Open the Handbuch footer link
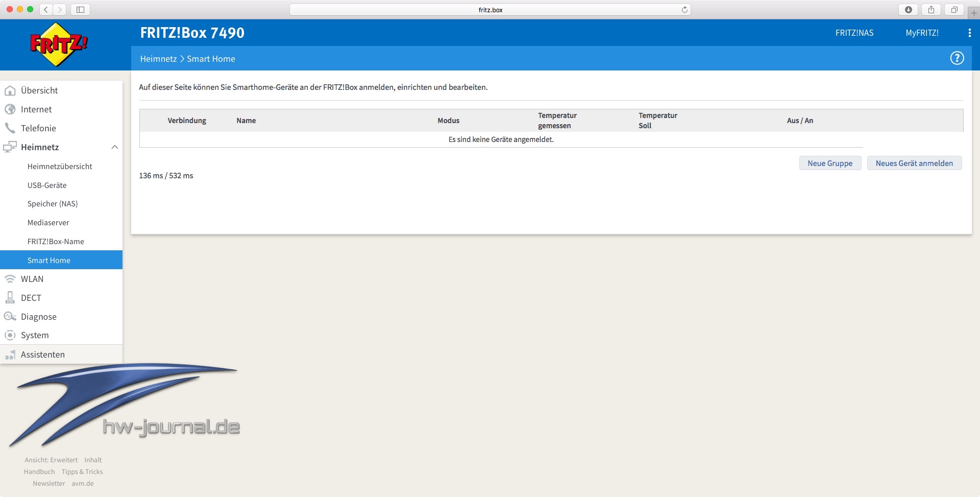This screenshot has width=980, height=497. pos(39,472)
